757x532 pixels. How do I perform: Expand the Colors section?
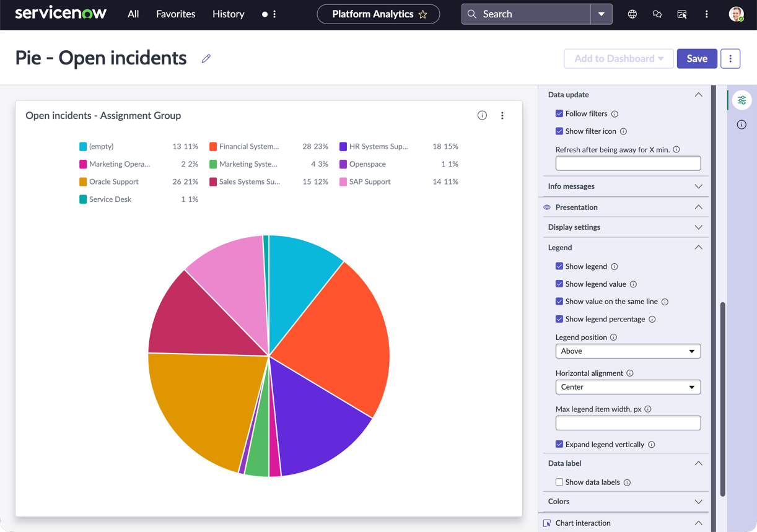[626, 502]
